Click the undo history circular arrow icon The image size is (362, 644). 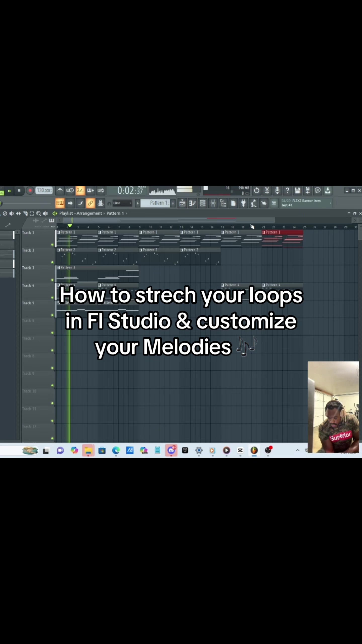pyautogui.click(x=257, y=190)
